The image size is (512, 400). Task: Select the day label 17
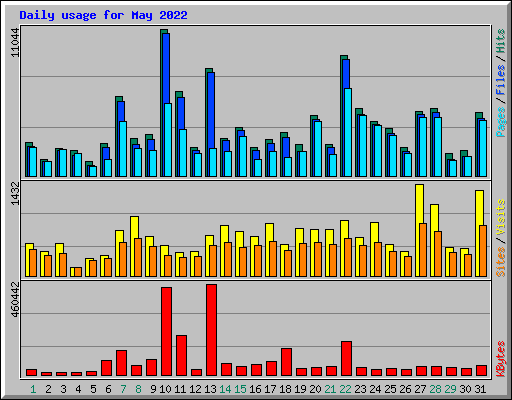(x=270, y=389)
